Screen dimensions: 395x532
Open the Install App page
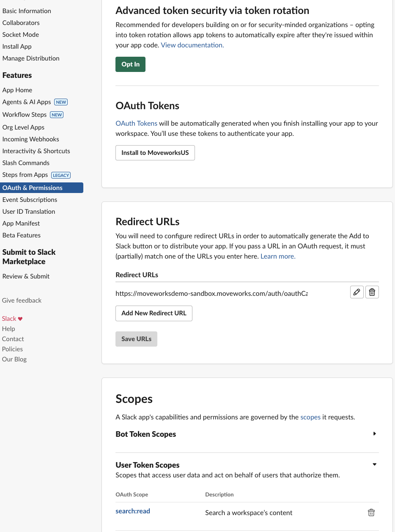point(17,47)
